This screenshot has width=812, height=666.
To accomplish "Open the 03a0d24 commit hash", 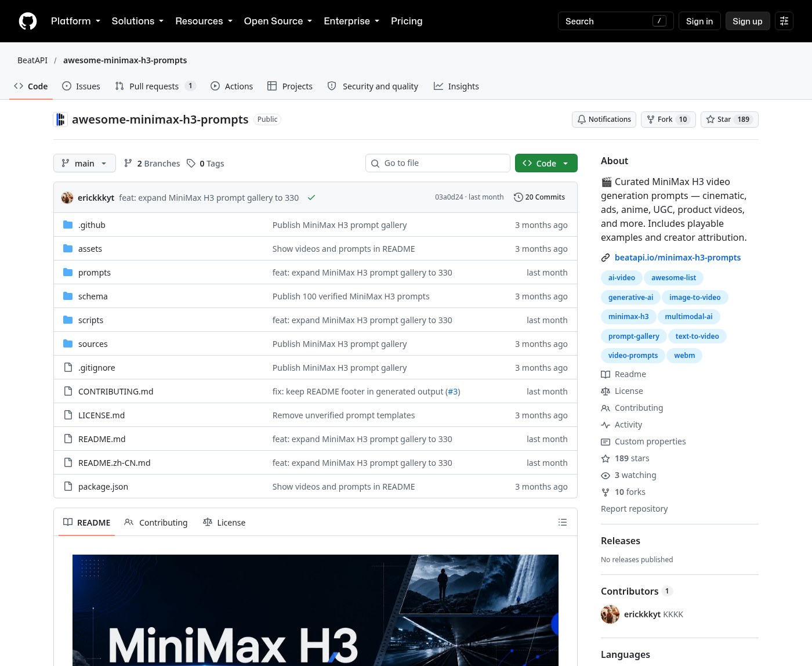I will [449, 197].
